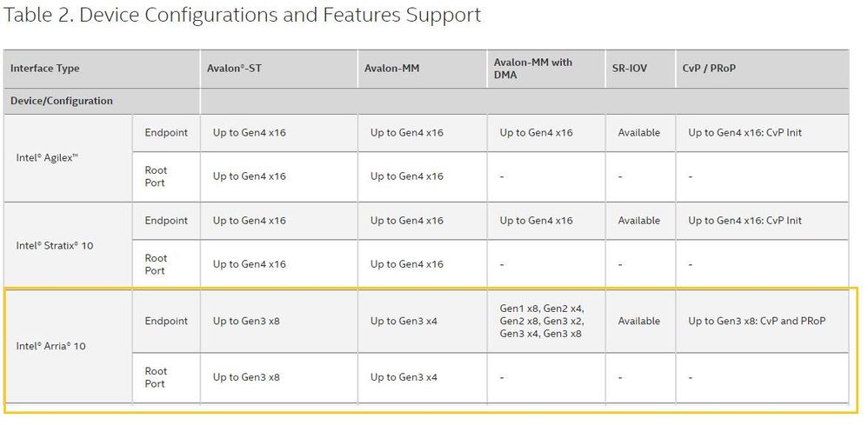This screenshot has height=425, width=868.
Task: Select the Interface Type header cell
Action: (x=45, y=69)
